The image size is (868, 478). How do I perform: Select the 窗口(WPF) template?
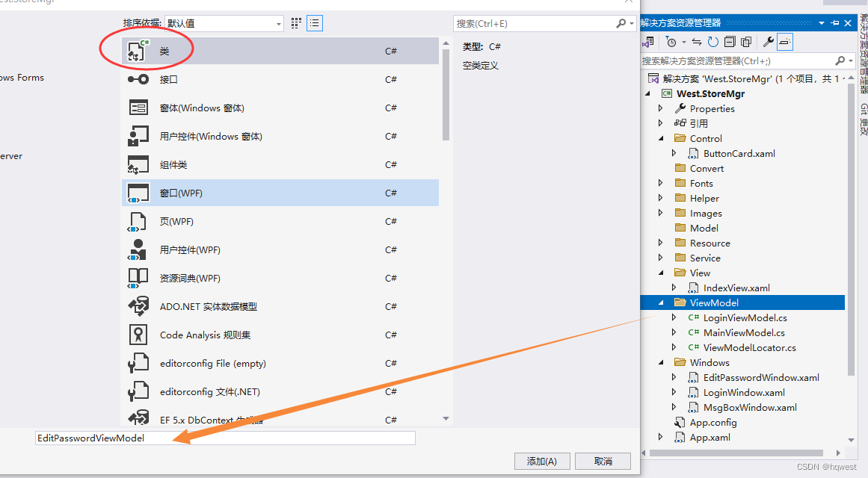[x=280, y=193]
